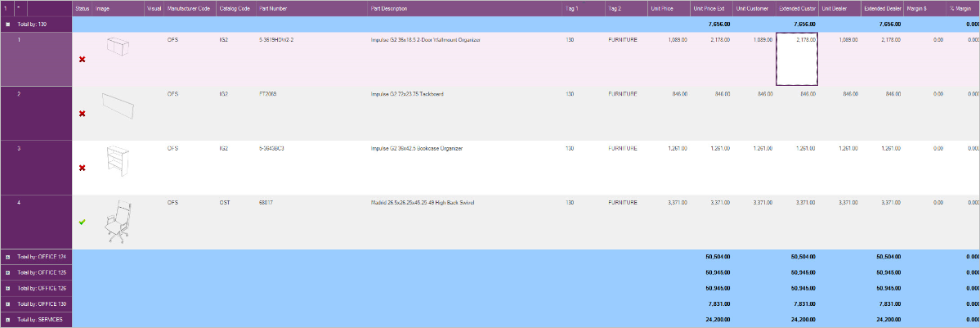Image resolution: width=980 pixels, height=328 pixels.
Task: Collapse the Total by: 130 group
Action: coord(7,25)
